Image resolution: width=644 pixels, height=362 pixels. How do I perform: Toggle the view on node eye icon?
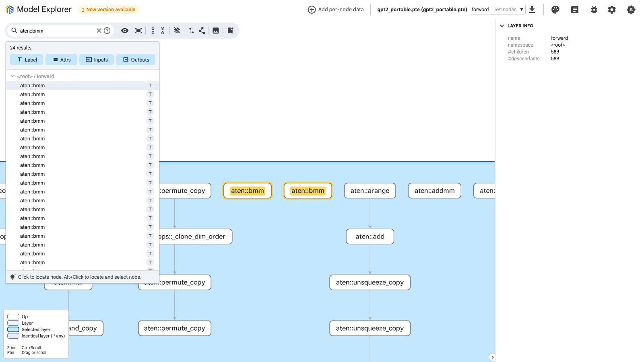click(x=125, y=31)
